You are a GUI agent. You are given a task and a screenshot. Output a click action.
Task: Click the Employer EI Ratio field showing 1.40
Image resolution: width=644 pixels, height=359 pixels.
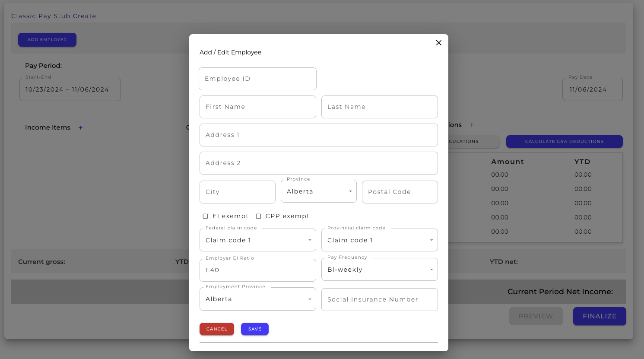click(258, 270)
